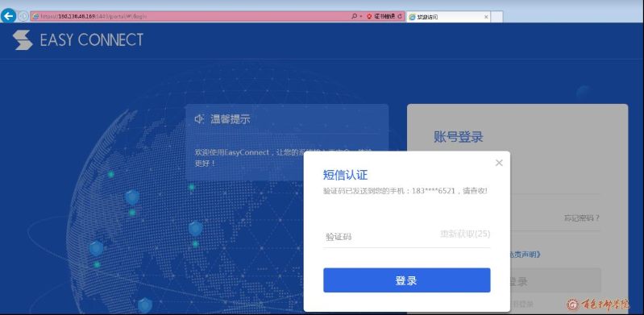Click the 证书错误 certificate error label

tap(384, 16)
